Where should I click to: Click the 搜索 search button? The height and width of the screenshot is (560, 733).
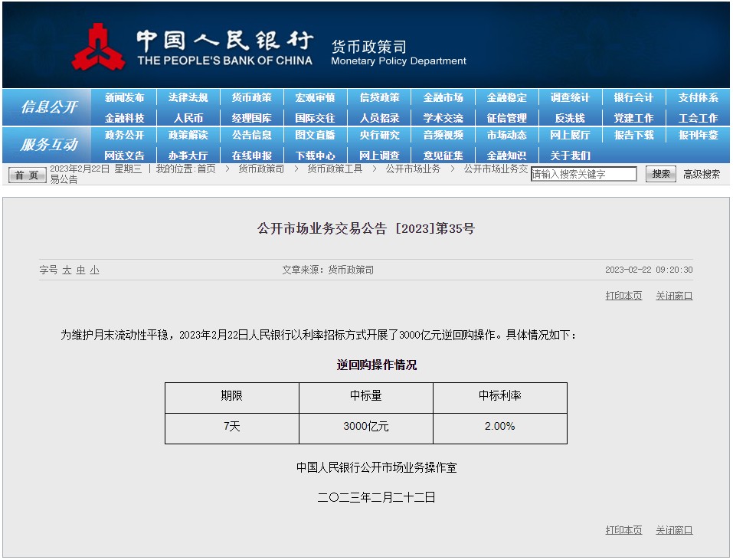click(x=660, y=174)
